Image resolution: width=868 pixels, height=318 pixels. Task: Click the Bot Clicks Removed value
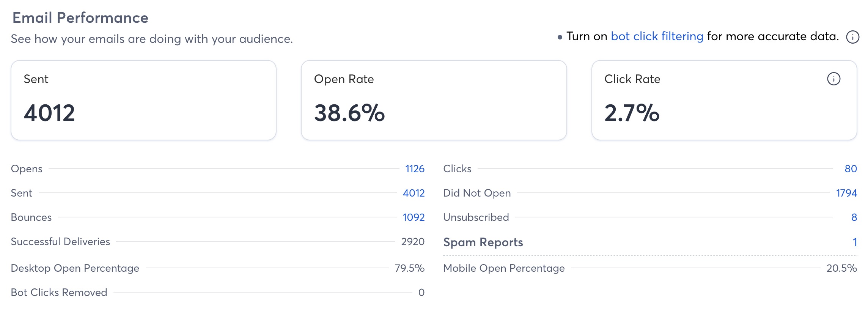pos(421,293)
